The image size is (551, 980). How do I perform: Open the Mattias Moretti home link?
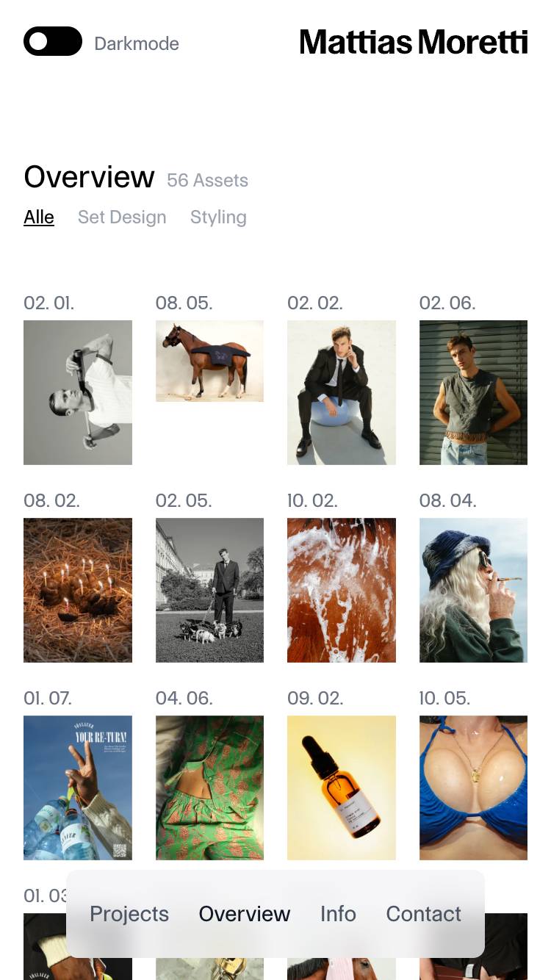[414, 43]
